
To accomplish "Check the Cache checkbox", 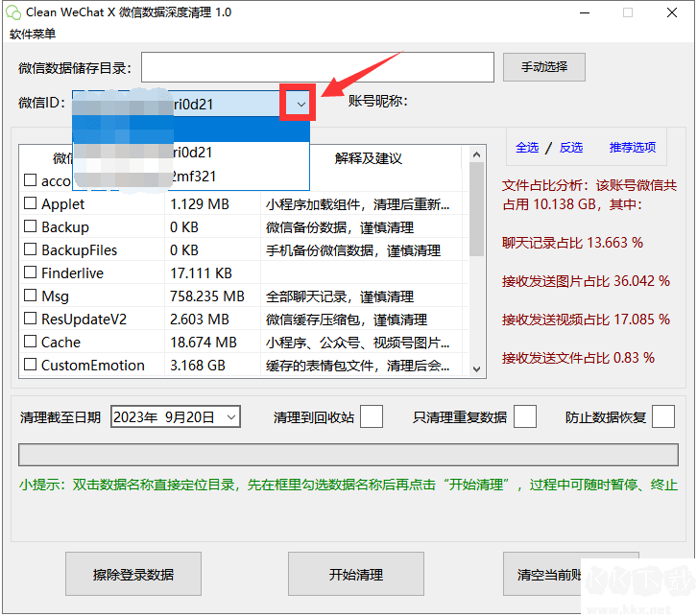I will 30,341.
